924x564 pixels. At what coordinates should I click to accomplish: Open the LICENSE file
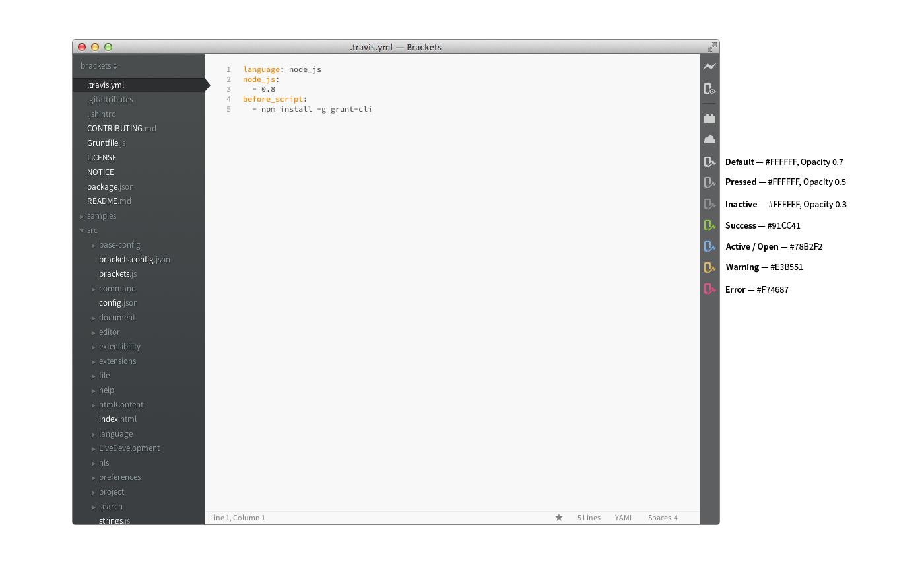[102, 158]
